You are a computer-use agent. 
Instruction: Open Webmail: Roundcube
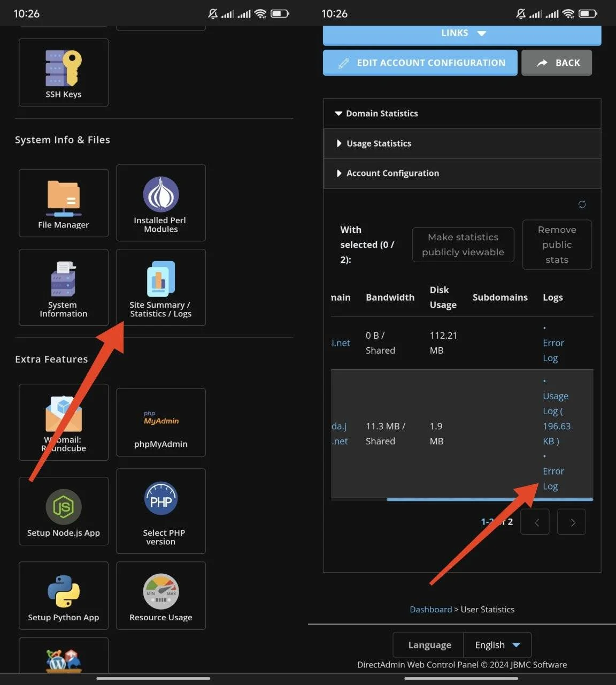(x=64, y=422)
